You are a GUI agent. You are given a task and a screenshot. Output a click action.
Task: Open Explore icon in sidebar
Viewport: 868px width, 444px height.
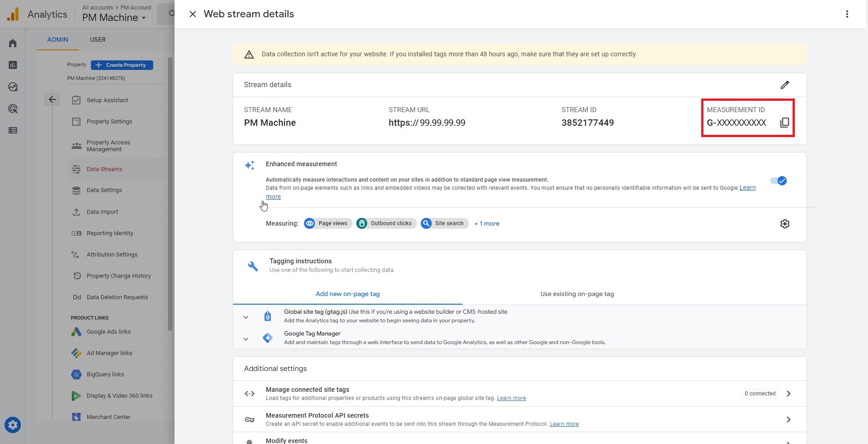13,87
